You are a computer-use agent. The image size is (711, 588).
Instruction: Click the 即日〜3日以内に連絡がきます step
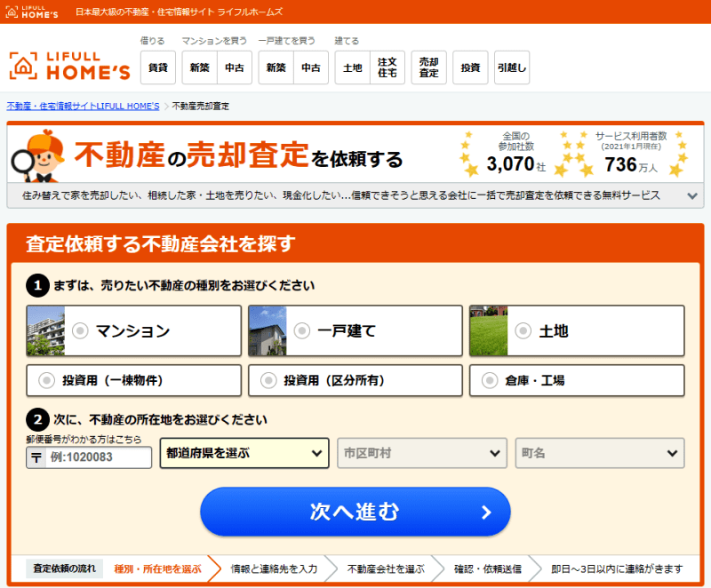[x=617, y=569]
